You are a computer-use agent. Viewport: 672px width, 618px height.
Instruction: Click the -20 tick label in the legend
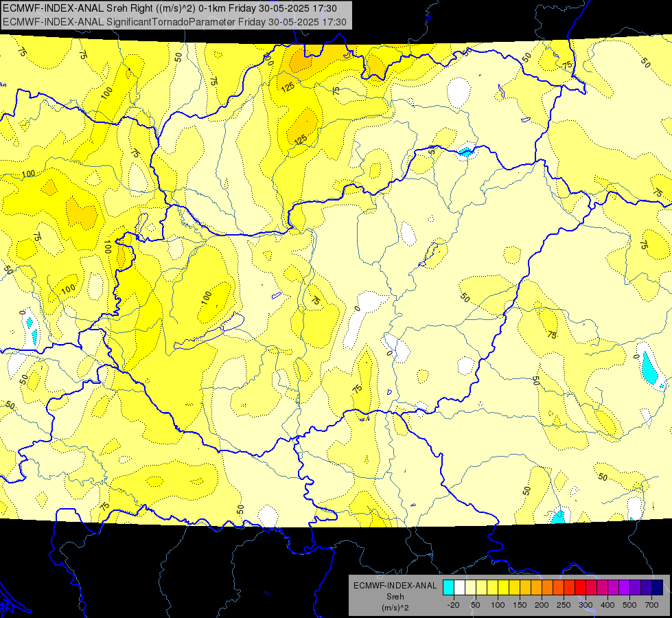[x=453, y=605]
